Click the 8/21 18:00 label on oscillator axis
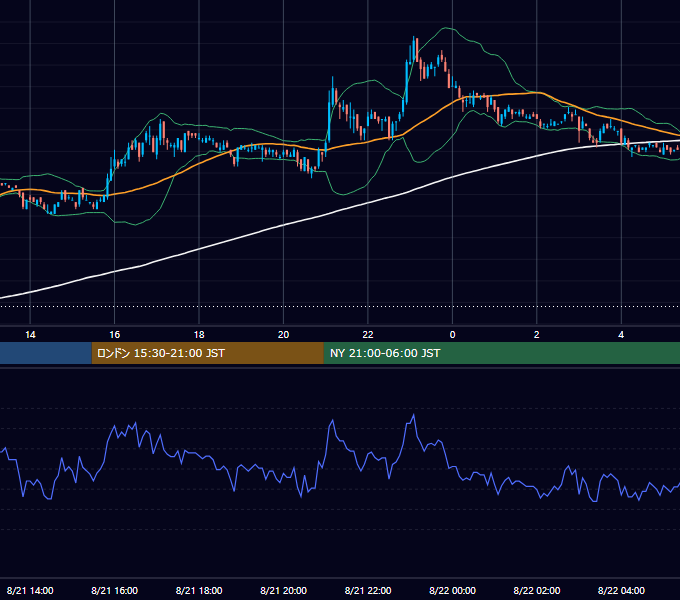This screenshot has height=600, width=680. tap(199, 590)
